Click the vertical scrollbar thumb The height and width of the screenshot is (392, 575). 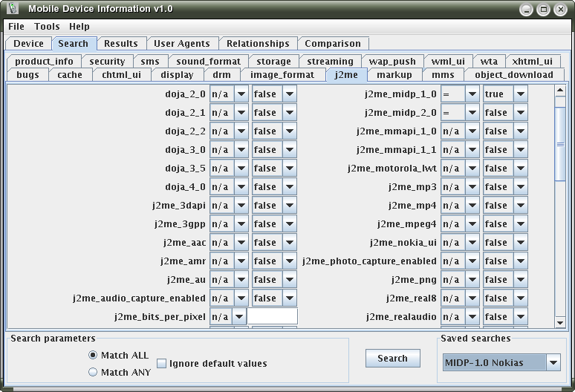[560, 141]
